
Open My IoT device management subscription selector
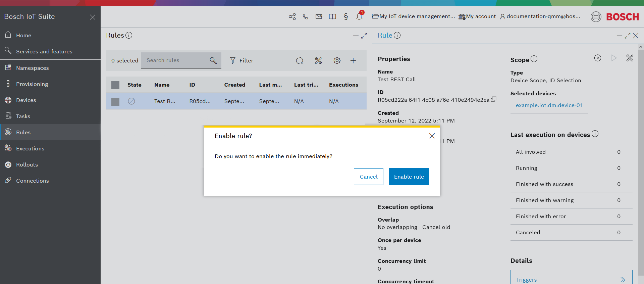point(414,16)
